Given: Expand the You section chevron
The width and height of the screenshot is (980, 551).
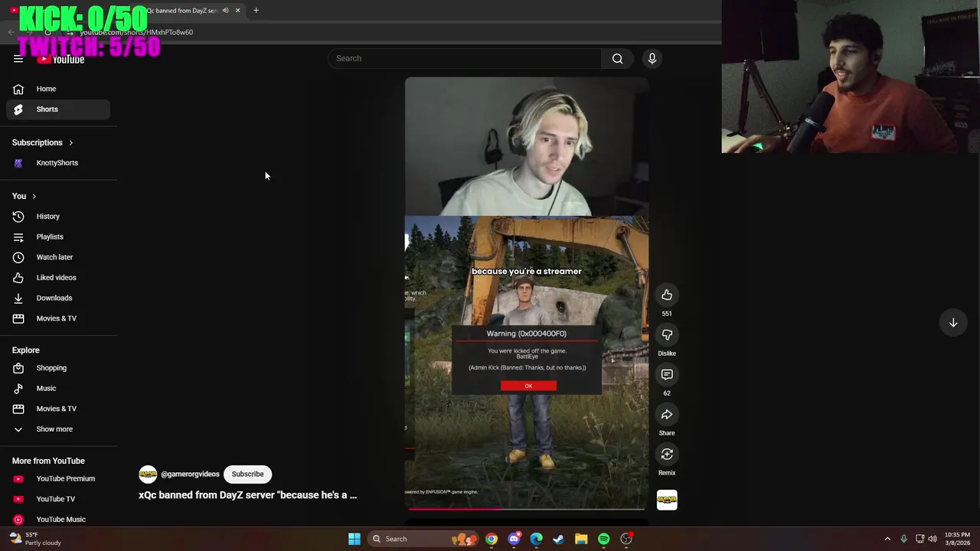Looking at the screenshot, I should (x=34, y=197).
